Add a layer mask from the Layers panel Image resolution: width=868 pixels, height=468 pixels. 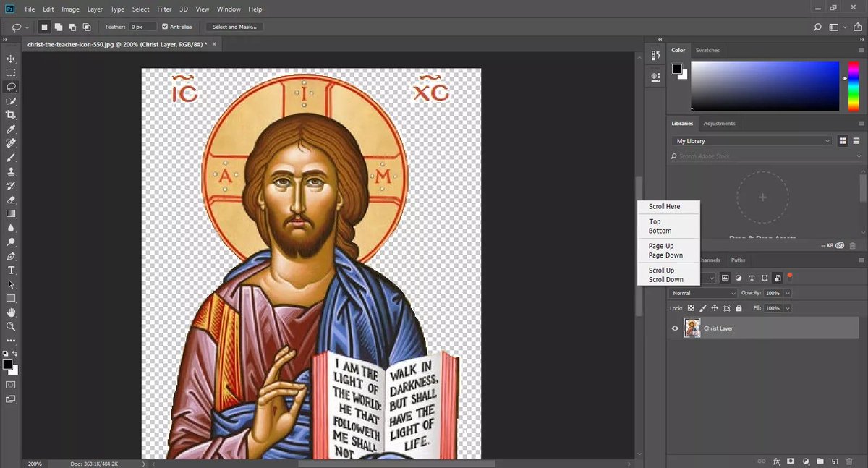(x=791, y=461)
